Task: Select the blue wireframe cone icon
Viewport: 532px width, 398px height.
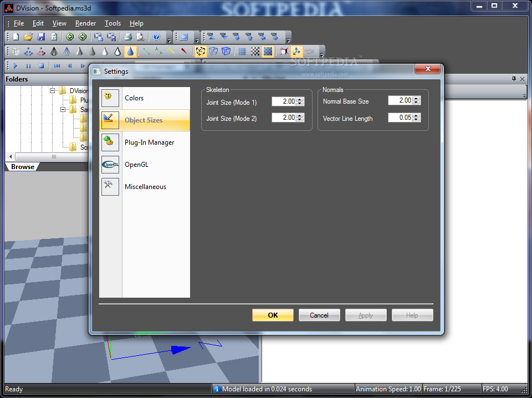Action: pyautogui.click(x=67, y=51)
